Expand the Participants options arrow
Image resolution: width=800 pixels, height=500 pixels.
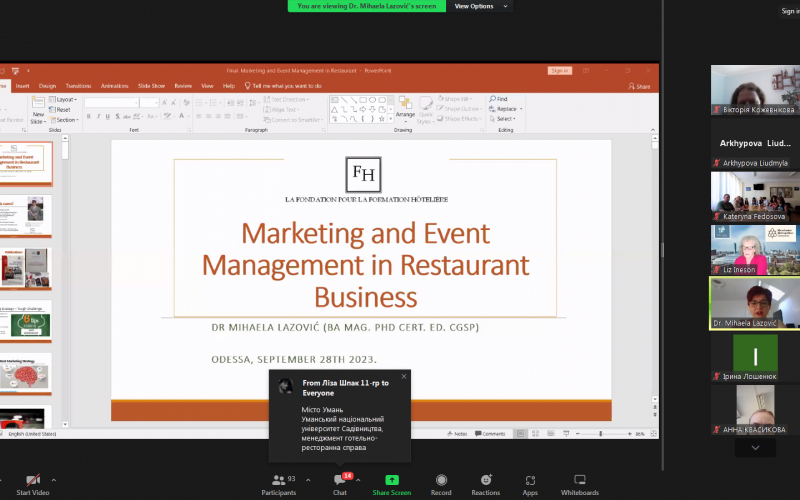click(x=308, y=480)
